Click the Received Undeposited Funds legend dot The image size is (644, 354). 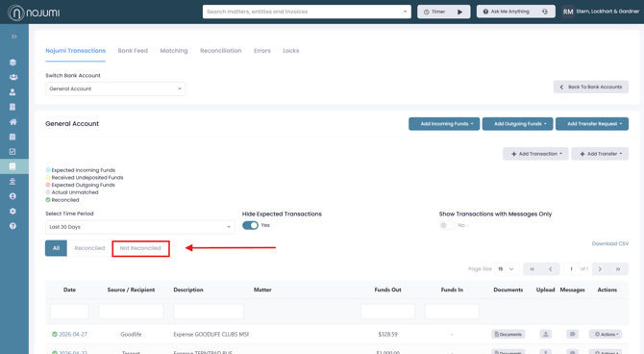tap(48, 177)
